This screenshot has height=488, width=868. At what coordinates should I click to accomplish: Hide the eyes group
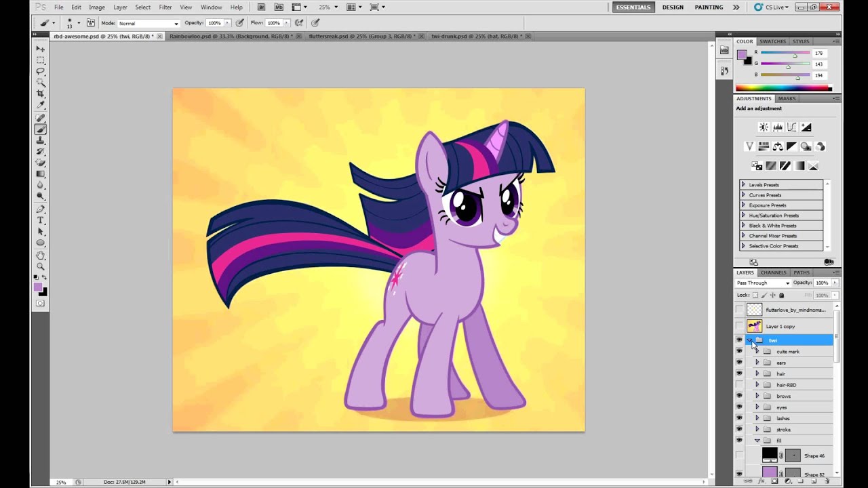739,407
